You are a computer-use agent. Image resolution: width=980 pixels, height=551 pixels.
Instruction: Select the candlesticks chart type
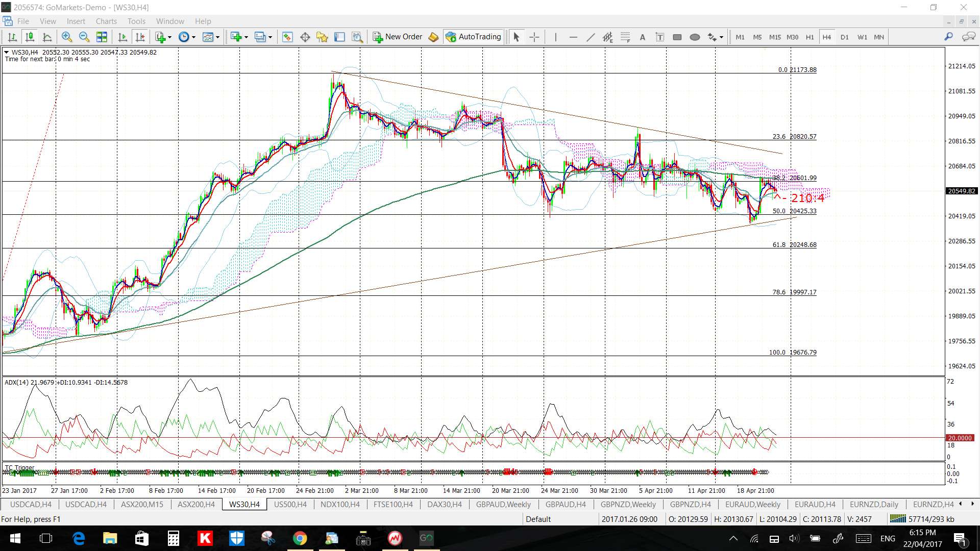point(30,37)
